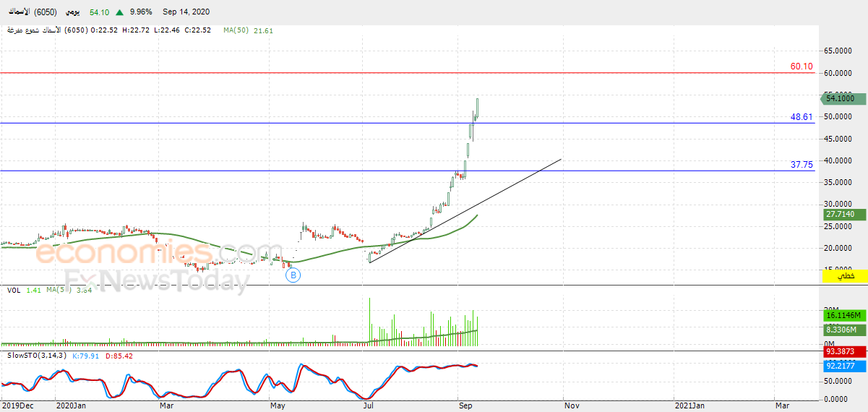Screen dimensions: 868x412
Task: Click the C:22.52 close value
Action: 197,30
